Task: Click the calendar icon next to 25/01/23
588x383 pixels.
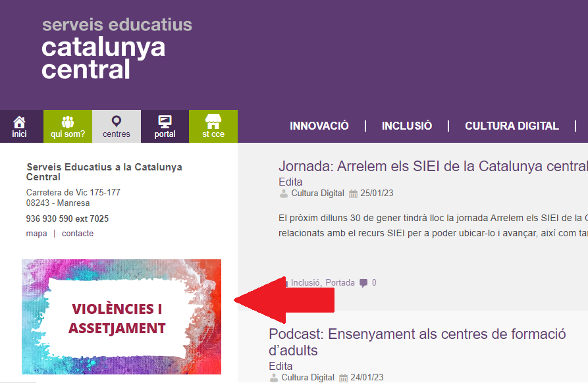Action: [x=354, y=193]
